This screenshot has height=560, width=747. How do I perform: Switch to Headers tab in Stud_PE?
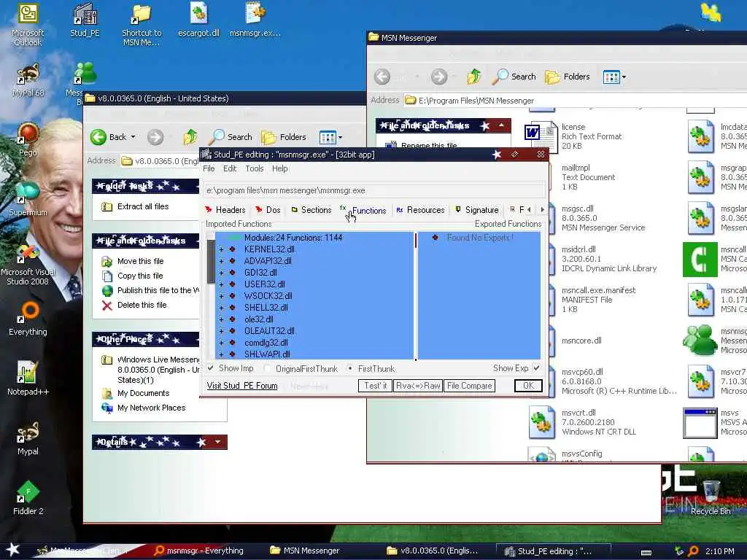click(x=225, y=210)
